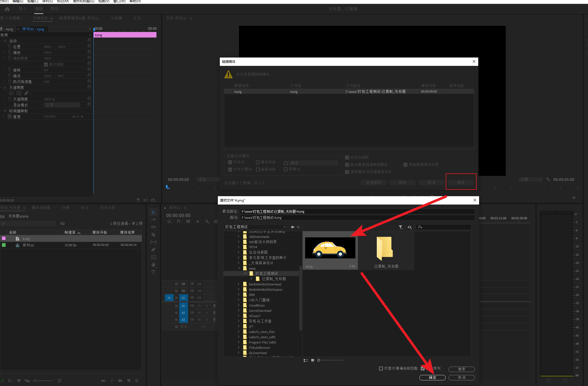Screen dimensions: 588x386
Task: Open the file type filter icon
Action: (x=400, y=227)
